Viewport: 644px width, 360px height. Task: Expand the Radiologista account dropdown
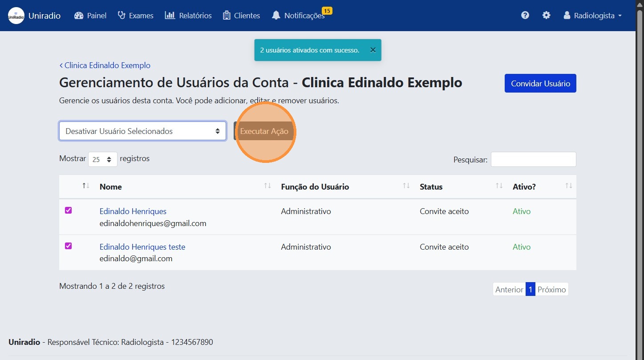[592, 15]
